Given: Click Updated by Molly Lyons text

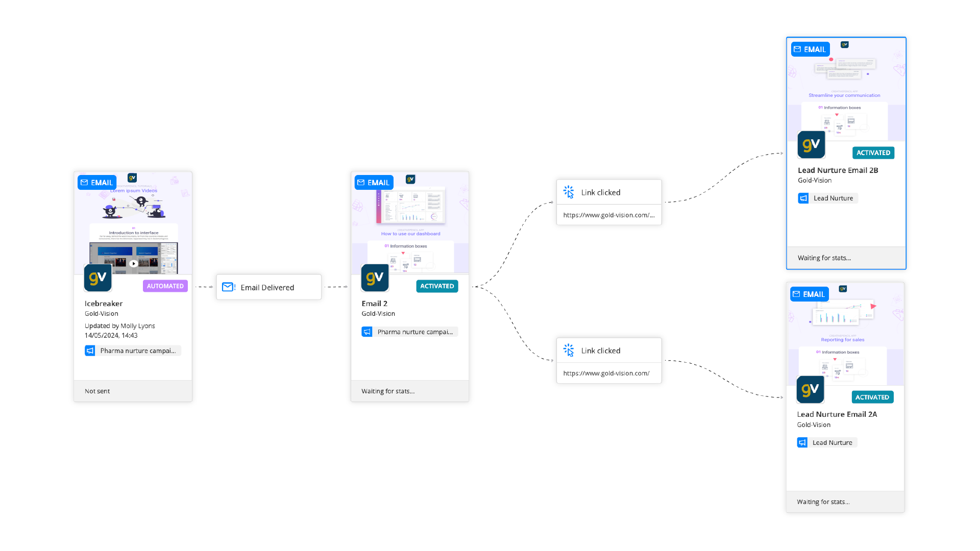Looking at the screenshot, I should coord(119,325).
